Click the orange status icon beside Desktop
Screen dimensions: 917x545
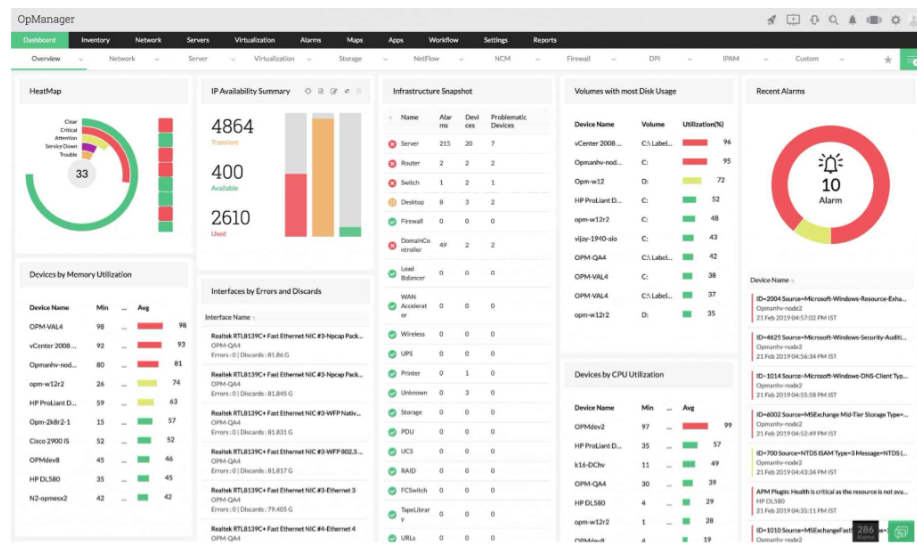click(392, 202)
